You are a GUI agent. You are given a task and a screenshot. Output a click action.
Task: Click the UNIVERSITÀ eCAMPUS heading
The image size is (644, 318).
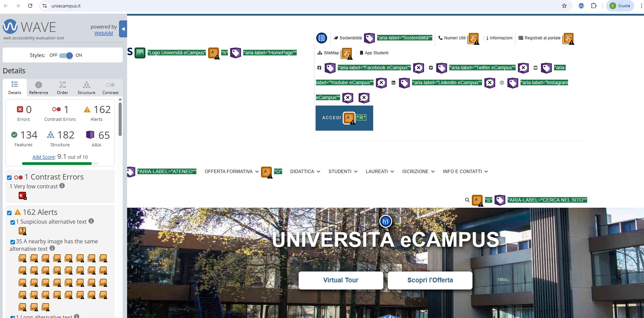pyautogui.click(x=386, y=240)
